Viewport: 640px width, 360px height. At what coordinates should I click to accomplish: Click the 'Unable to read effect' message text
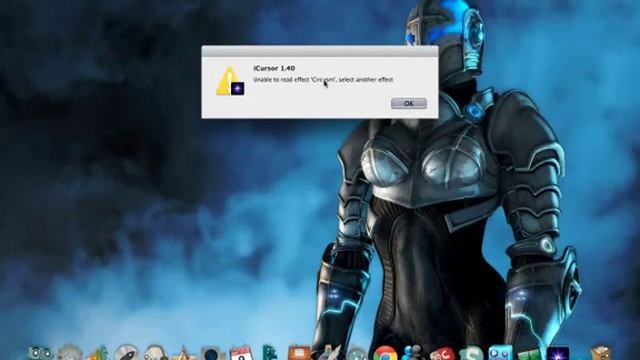pos(323,80)
